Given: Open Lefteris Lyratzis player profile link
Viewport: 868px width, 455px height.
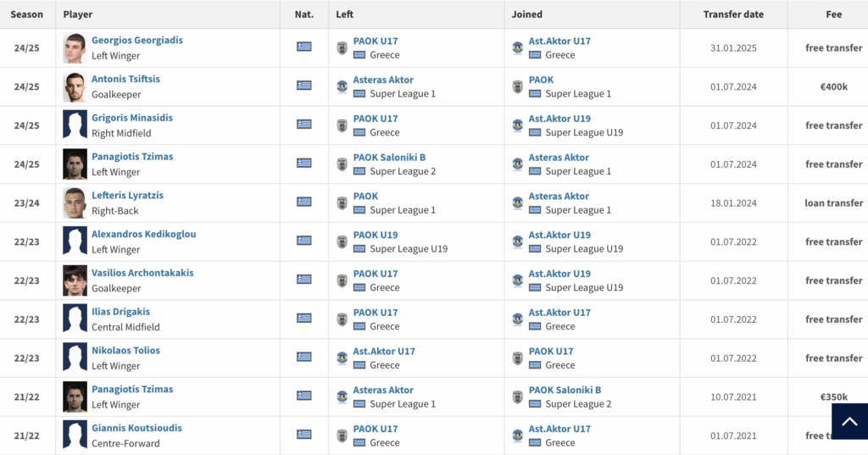Looking at the screenshot, I should (x=127, y=196).
